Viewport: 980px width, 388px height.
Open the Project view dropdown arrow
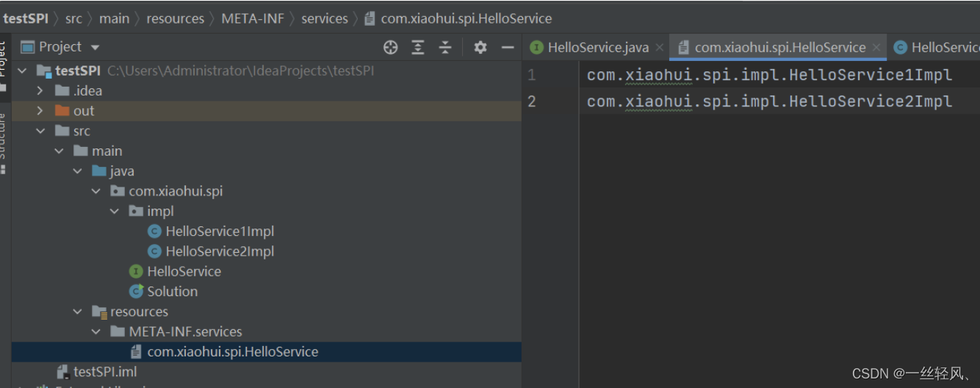tap(95, 48)
